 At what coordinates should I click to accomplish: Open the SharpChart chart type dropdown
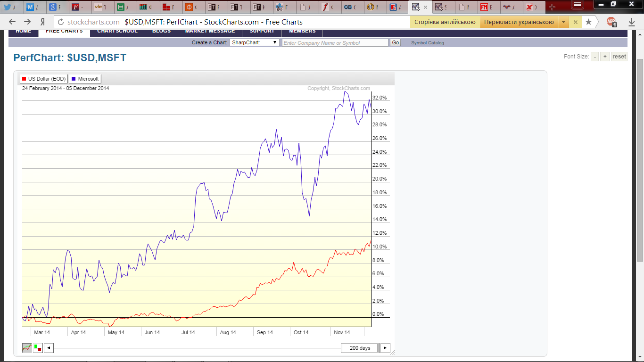[255, 42]
